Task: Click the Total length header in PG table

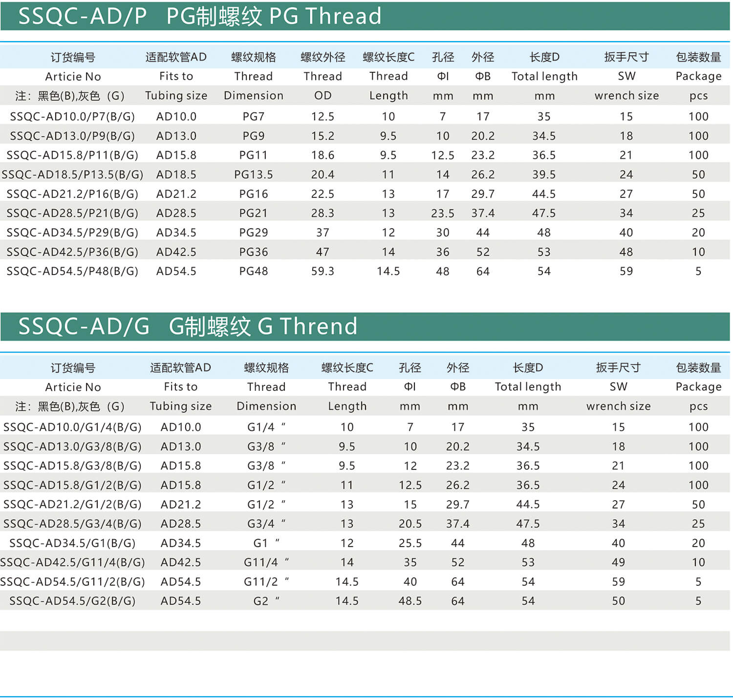Action: [544, 76]
